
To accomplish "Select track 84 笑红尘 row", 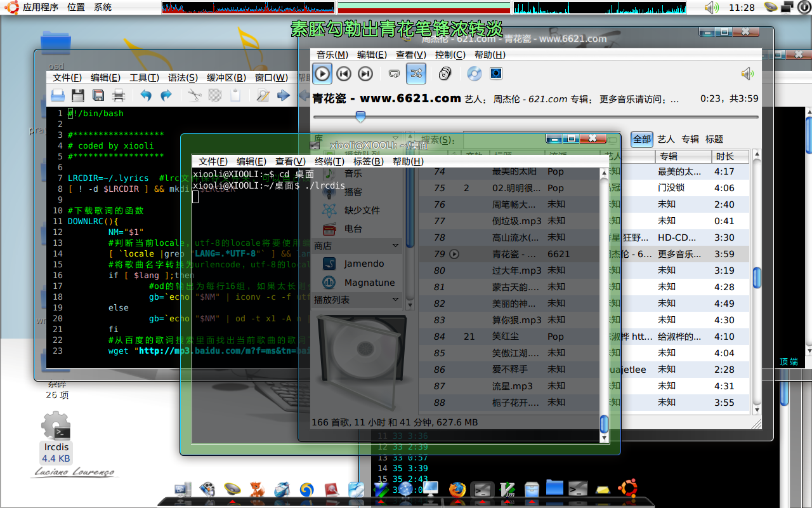I will 584,337.
